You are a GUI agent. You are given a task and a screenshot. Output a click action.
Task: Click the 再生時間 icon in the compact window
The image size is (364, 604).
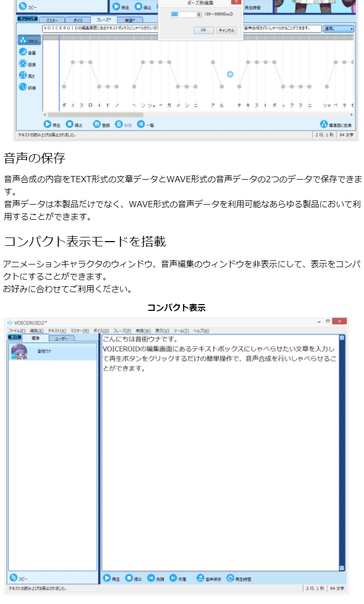pos(230,578)
